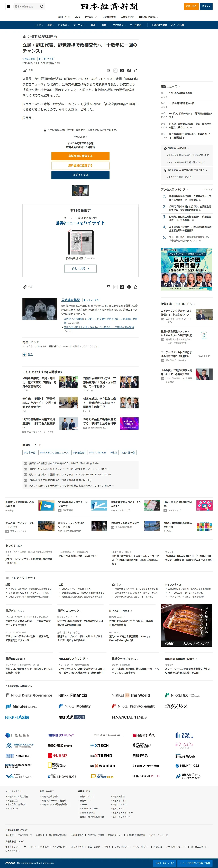Open the 速報ニュース section heading
This screenshot has width=218, height=868.
pyautogui.click(x=170, y=87)
